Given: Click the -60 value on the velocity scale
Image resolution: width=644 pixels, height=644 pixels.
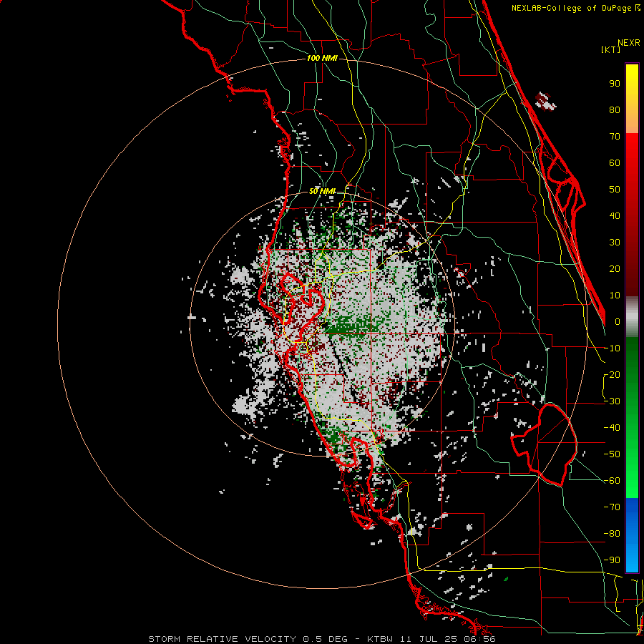Looking at the screenshot, I should pyautogui.click(x=612, y=481).
